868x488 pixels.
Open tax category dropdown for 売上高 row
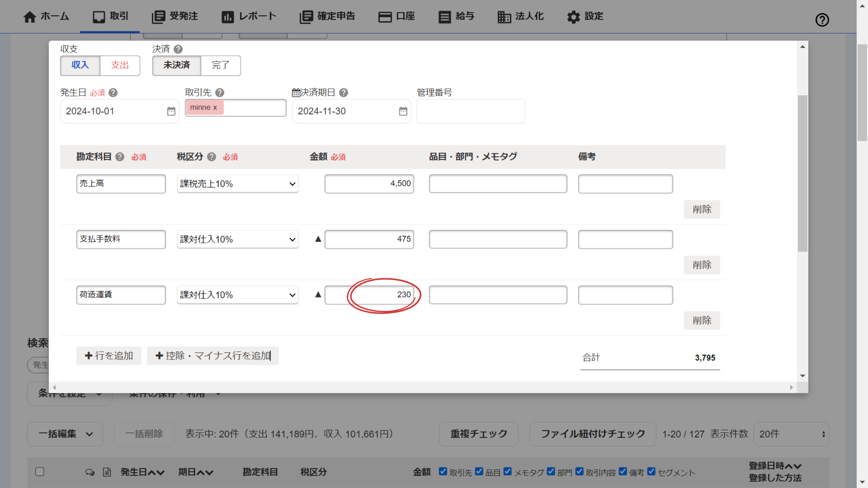[238, 184]
